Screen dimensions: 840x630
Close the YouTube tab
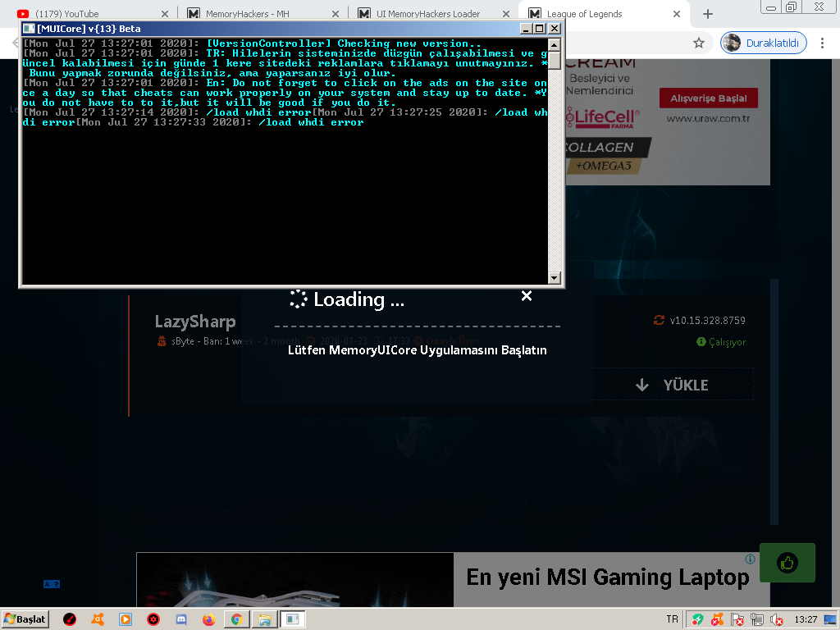(165, 14)
